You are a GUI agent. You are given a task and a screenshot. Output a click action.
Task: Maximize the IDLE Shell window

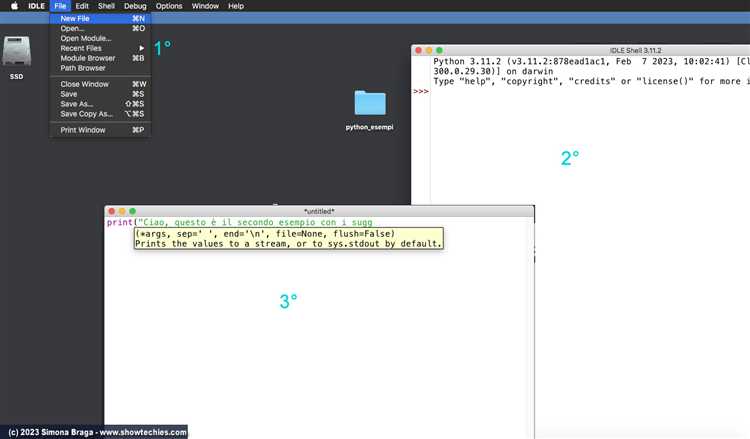coord(440,50)
